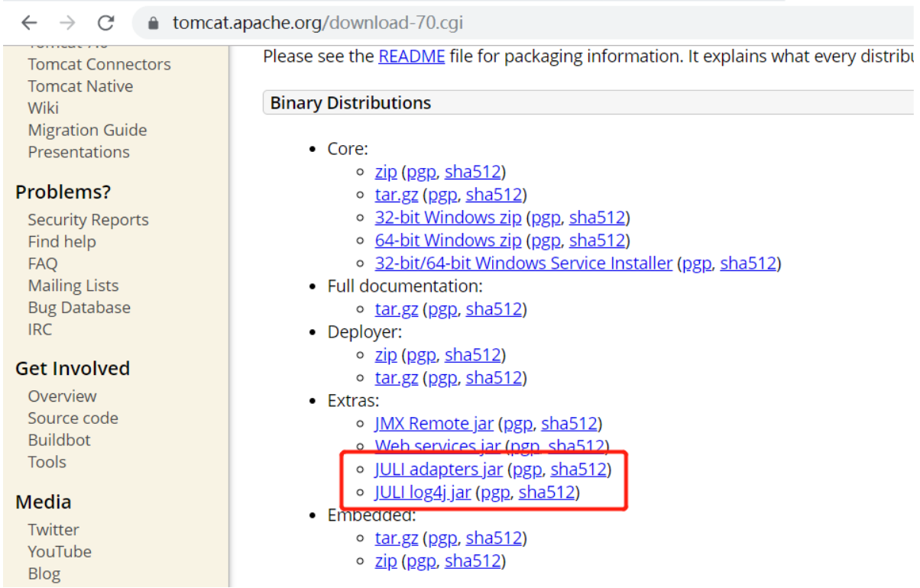Image resolution: width=920 pixels, height=588 pixels.
Task: Open the Mailing Lists sidebar link
Action: pyautogui.click(x=73, y=286)
